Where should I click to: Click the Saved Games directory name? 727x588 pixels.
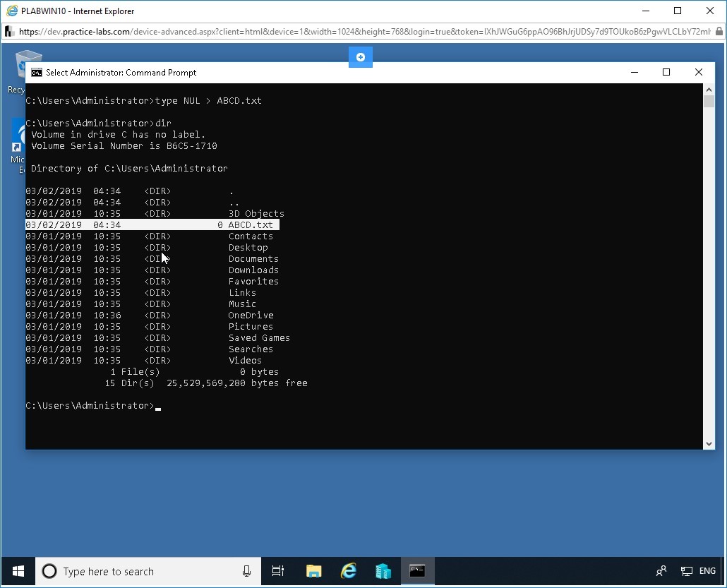coord(259,337)
